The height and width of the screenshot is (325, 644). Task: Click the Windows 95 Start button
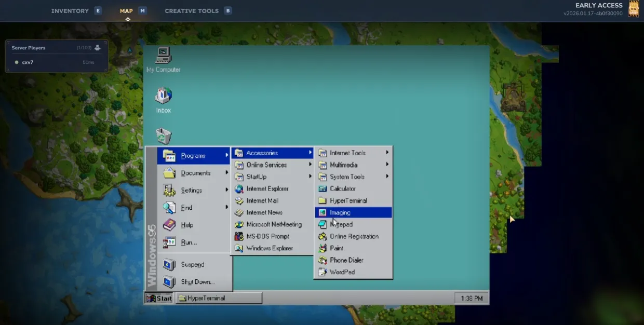tap(159, 298)
